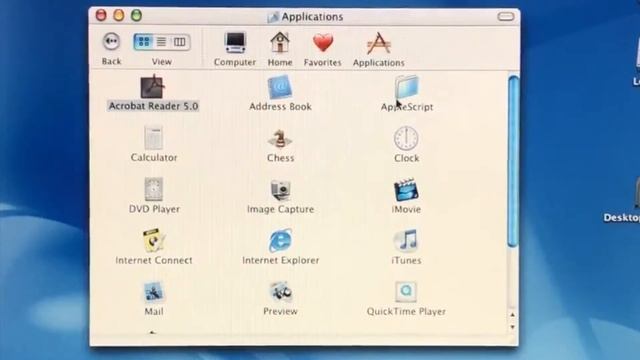
Task: Select the Chess app icon
Action: pyautogui.click(x=280, y=139)
